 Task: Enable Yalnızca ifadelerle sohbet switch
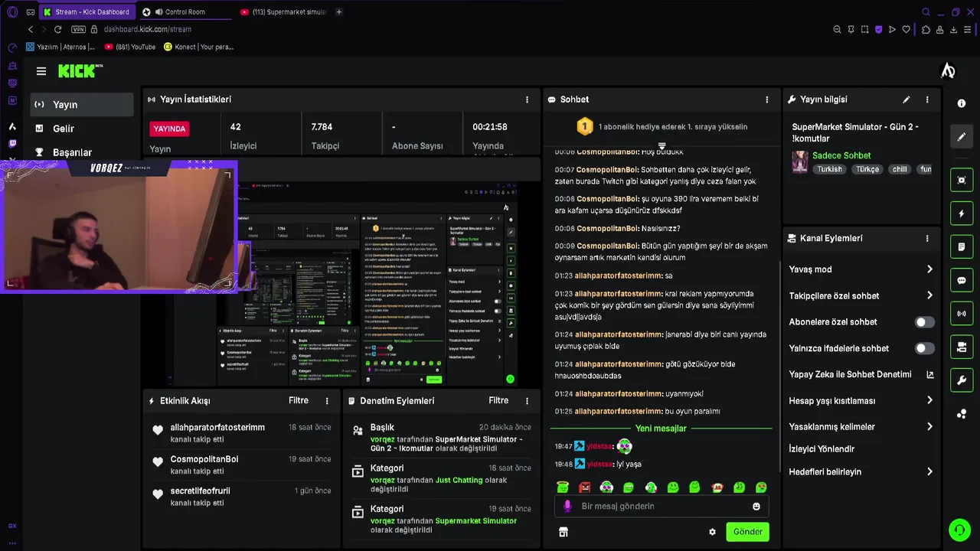click(x=925, y=348)
